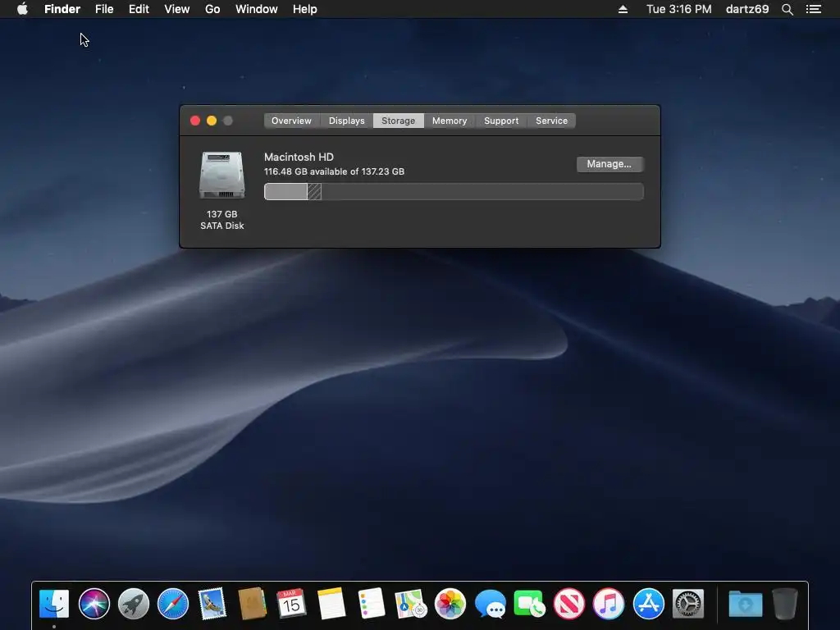Open the Service tab

point(551,121)
